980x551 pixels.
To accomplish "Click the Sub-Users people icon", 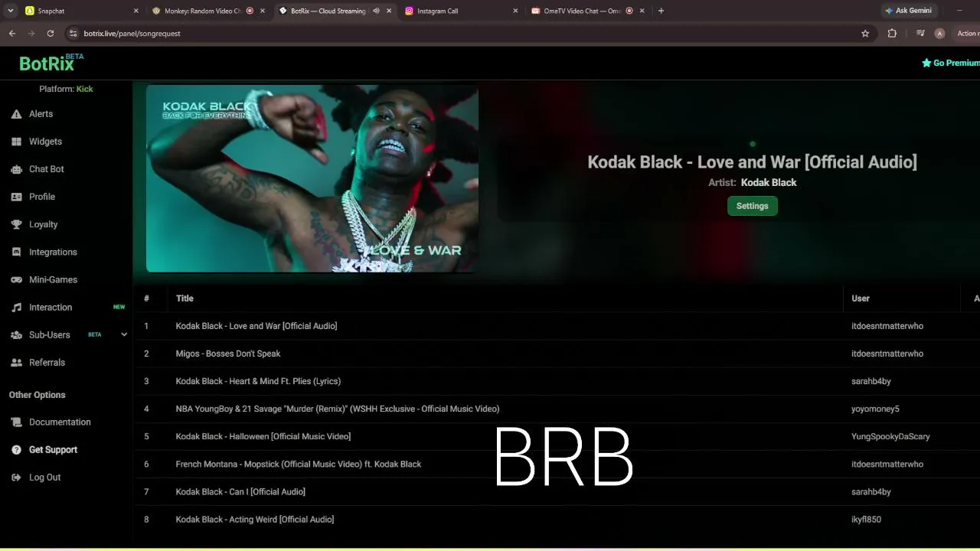I will (16, 334).
